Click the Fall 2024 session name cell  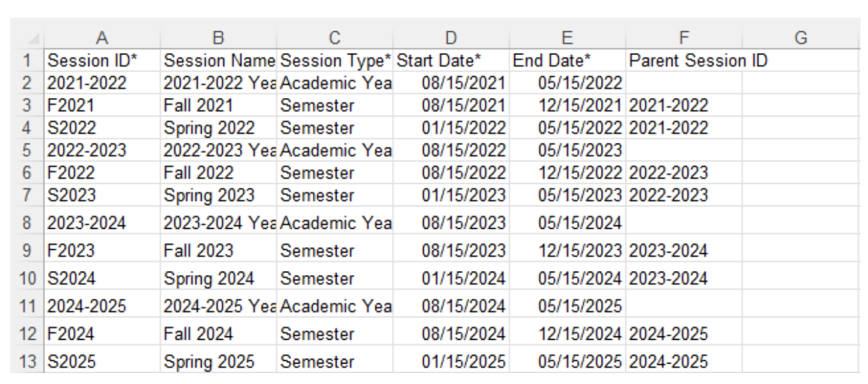coord(219,334)
